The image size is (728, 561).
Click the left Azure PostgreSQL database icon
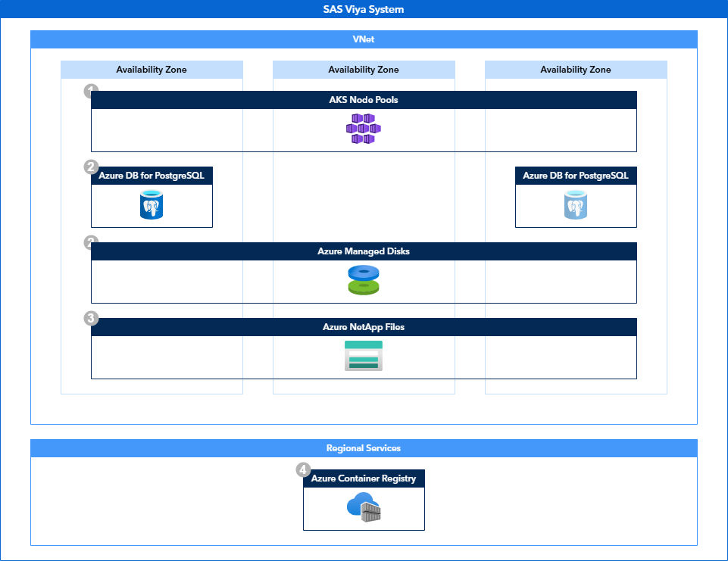point(152,205)
